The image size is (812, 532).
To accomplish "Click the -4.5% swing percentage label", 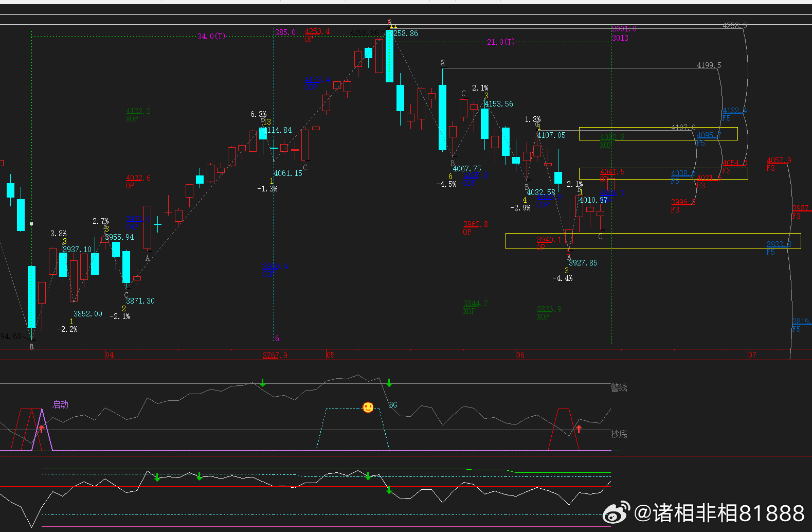I will pyautogui.click(x=446, y=184).
